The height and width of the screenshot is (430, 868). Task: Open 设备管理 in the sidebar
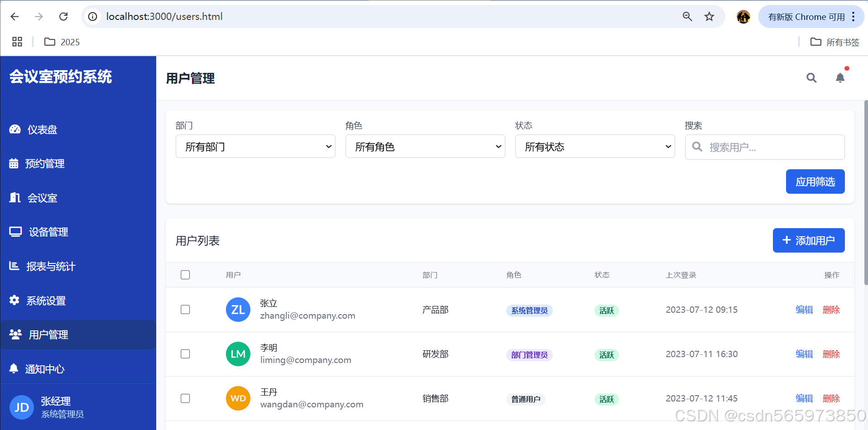click(78, 232)
